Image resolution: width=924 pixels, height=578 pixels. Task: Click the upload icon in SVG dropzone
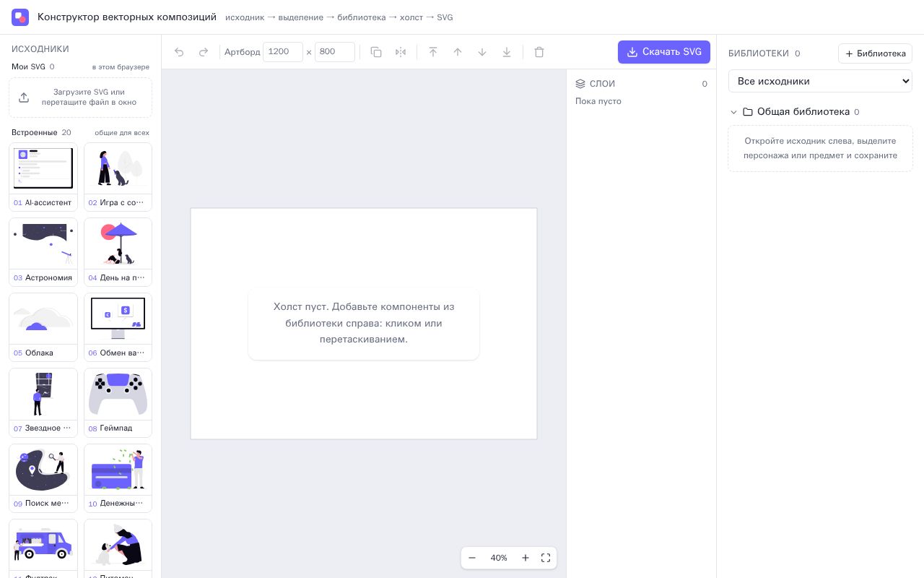(x=24, y=98)
